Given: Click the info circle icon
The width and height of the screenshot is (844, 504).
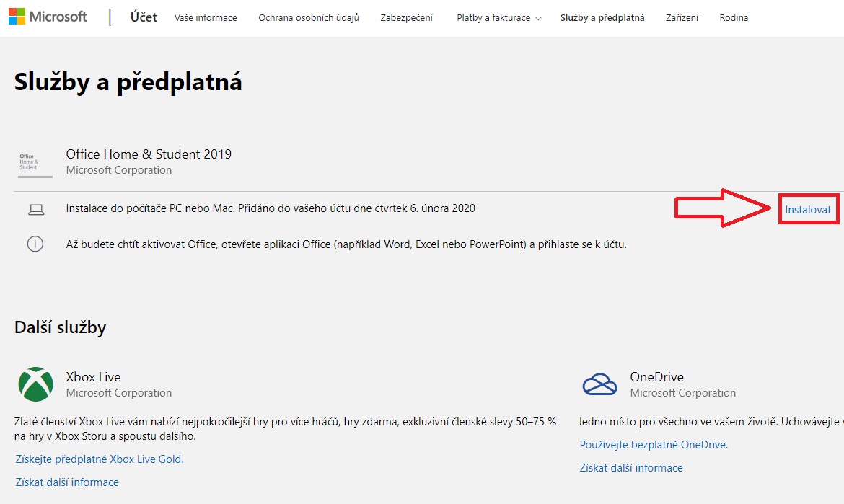Looking at the screenshot, I should 35,244.
